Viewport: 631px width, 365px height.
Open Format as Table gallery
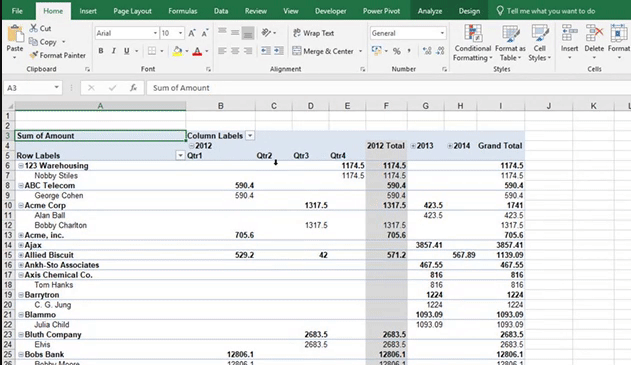pos(510,43)
